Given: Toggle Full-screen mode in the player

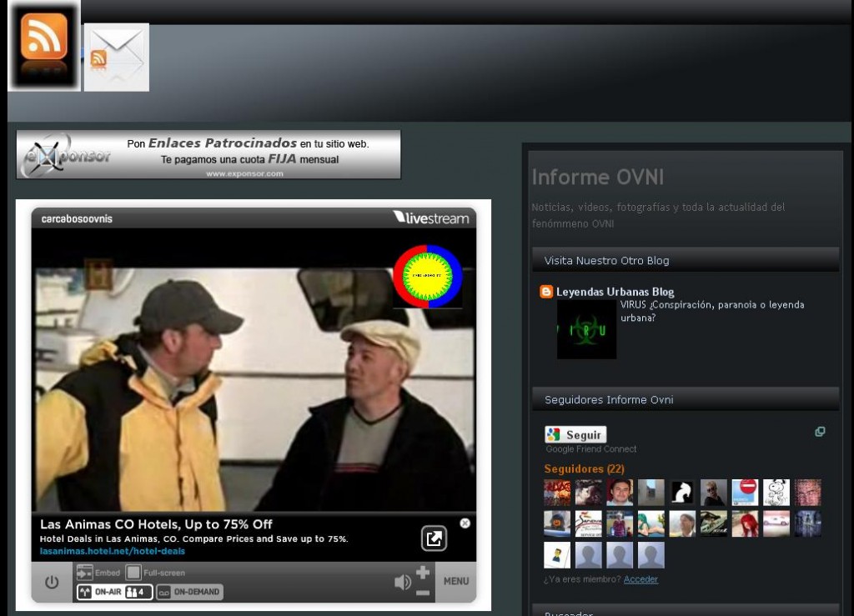Looking at the screenshot, I should pos(133,573).
